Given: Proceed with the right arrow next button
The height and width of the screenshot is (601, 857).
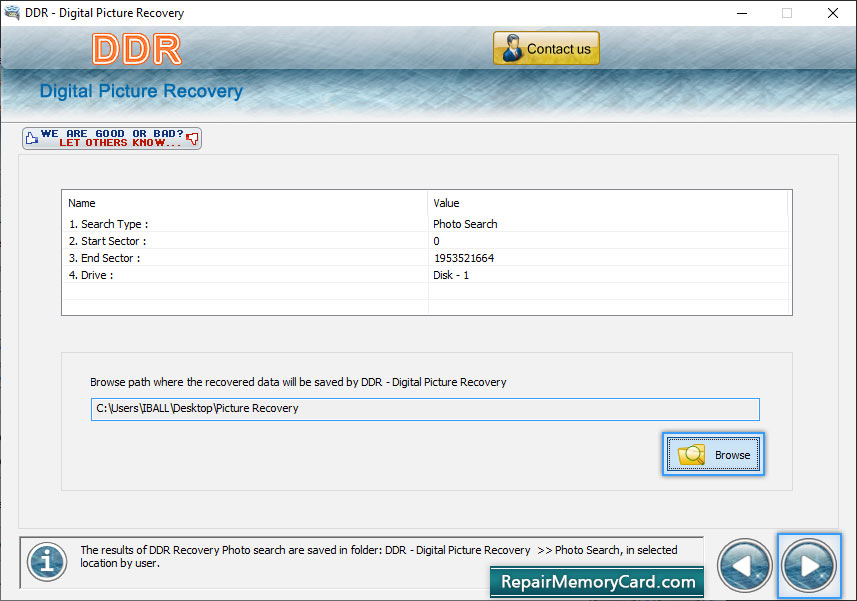Looking at the screenshot, I should point(809,565).
